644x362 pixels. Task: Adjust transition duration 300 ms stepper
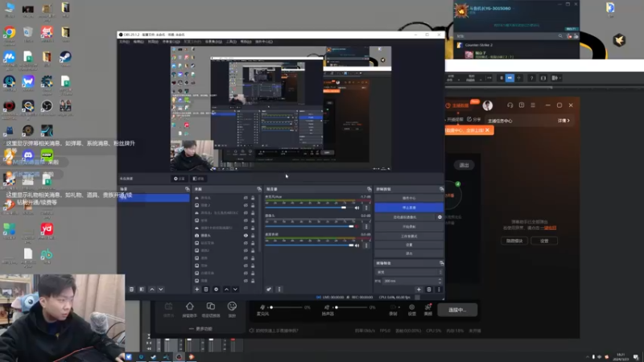(440, 281)
